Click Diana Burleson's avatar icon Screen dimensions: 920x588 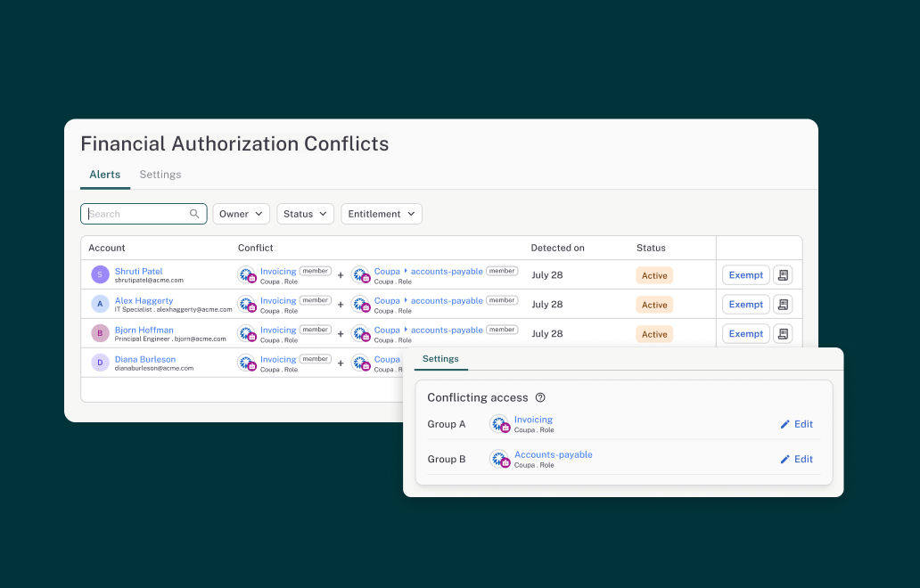click(x=101, y=363)
